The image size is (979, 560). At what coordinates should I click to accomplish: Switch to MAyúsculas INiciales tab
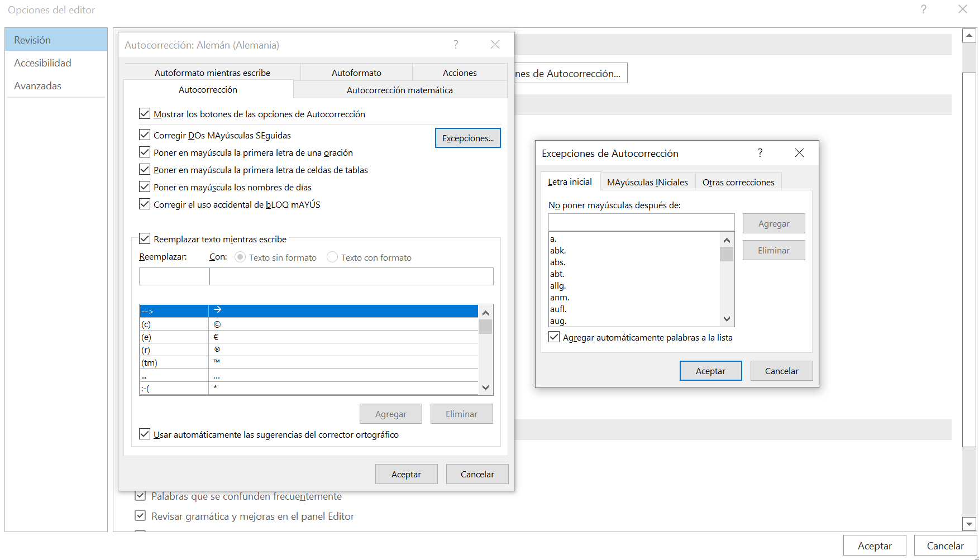[x=647, y=183]
